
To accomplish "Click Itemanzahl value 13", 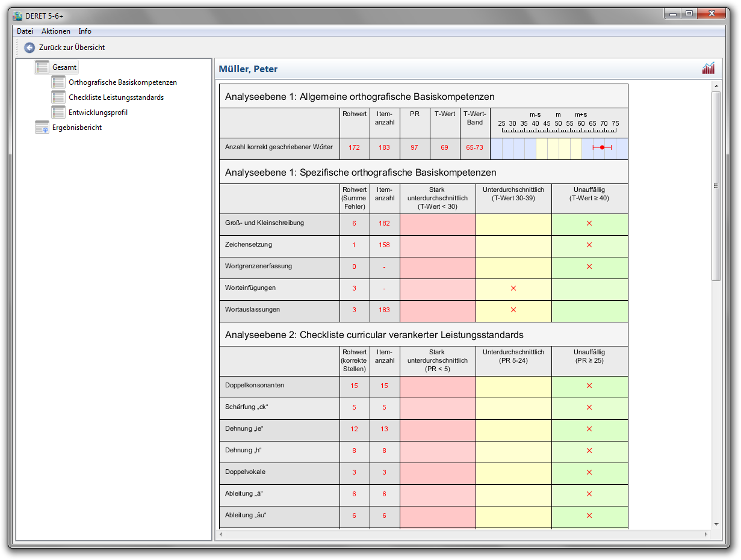I will click(384, 429).
